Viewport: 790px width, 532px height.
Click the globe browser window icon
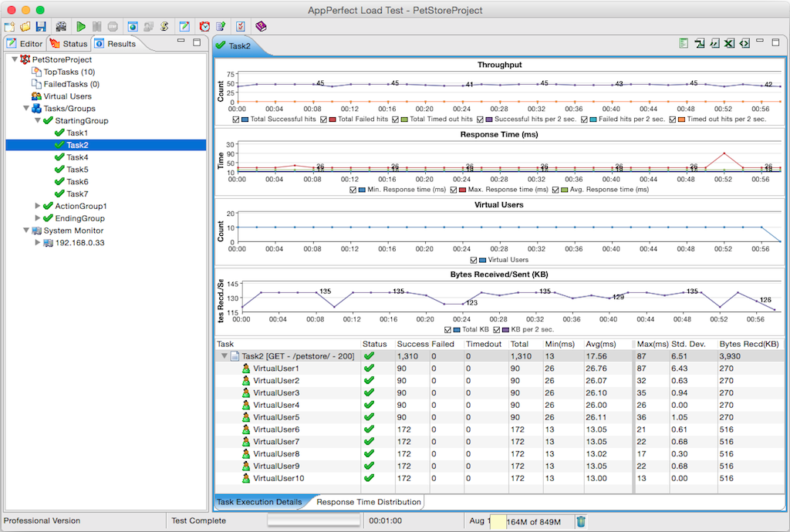(x=133, y=27)
